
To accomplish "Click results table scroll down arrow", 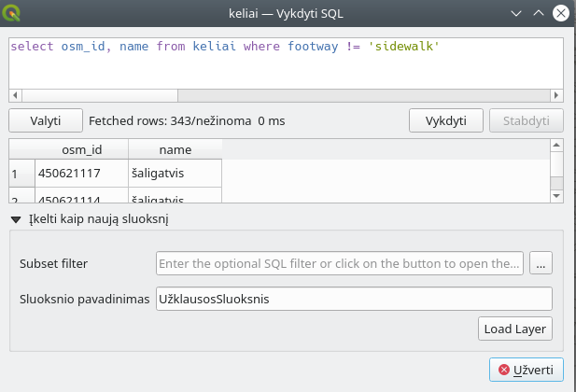I will pyautogui.click(x=556, y=196).
